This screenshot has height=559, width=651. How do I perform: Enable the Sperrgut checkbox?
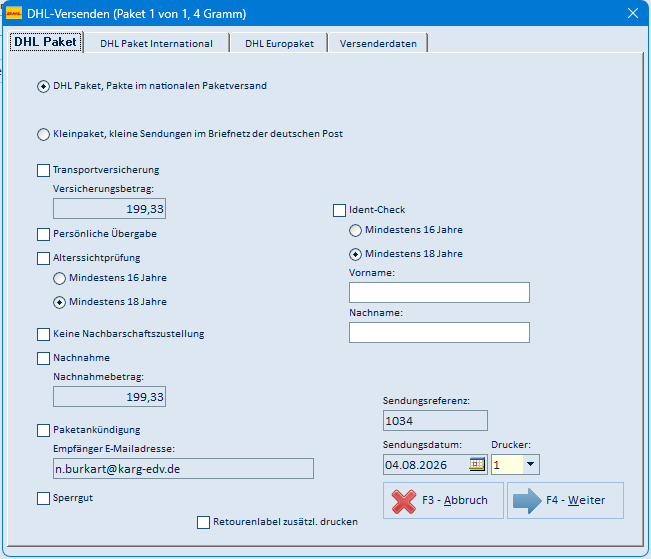point(43,498)
